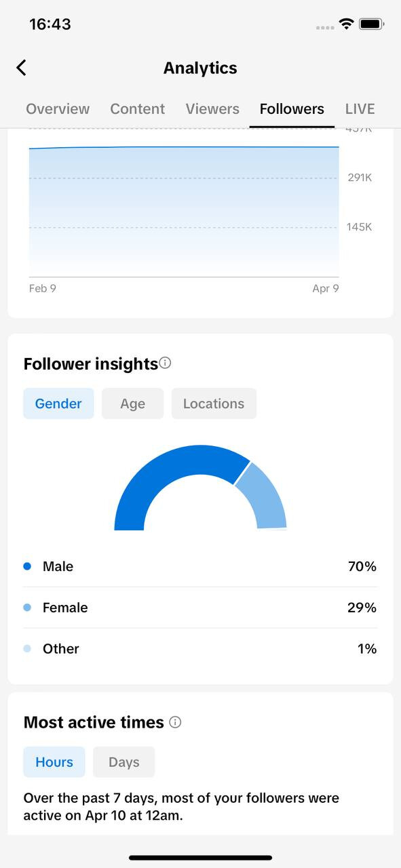Check the Wi-Fi status icon

pos(347,24)
